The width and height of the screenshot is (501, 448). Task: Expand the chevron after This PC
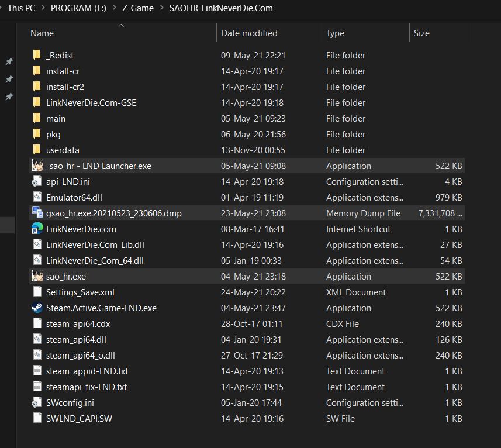click(43, 8)
